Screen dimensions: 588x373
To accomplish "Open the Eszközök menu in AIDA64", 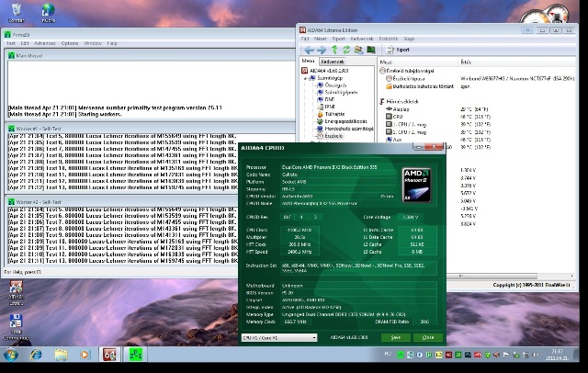I will pyautogui.click(x=388, y=39).
